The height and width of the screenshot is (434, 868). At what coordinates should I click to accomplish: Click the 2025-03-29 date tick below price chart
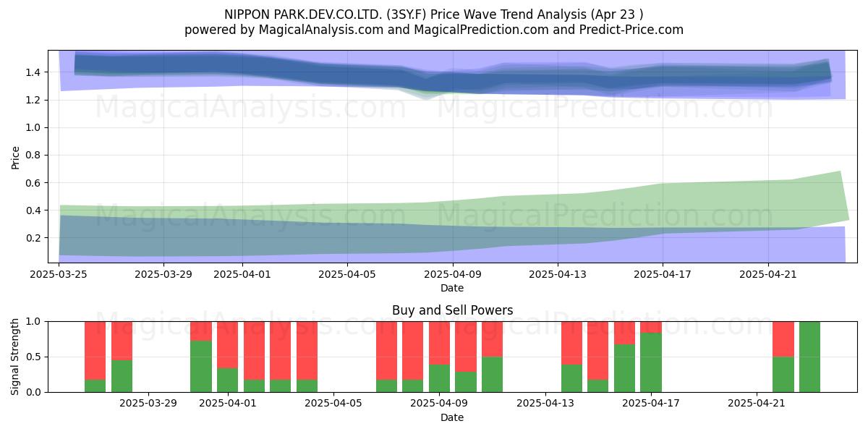coord(163,274)
